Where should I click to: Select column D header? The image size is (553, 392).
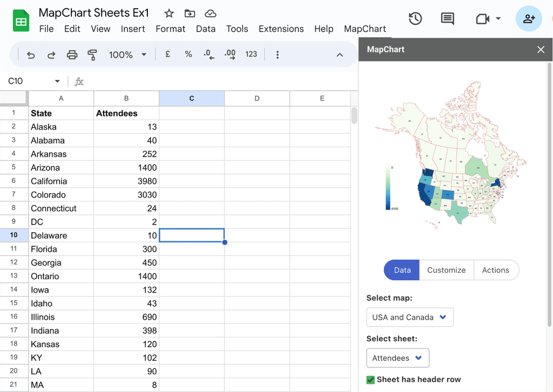[257, 98]
